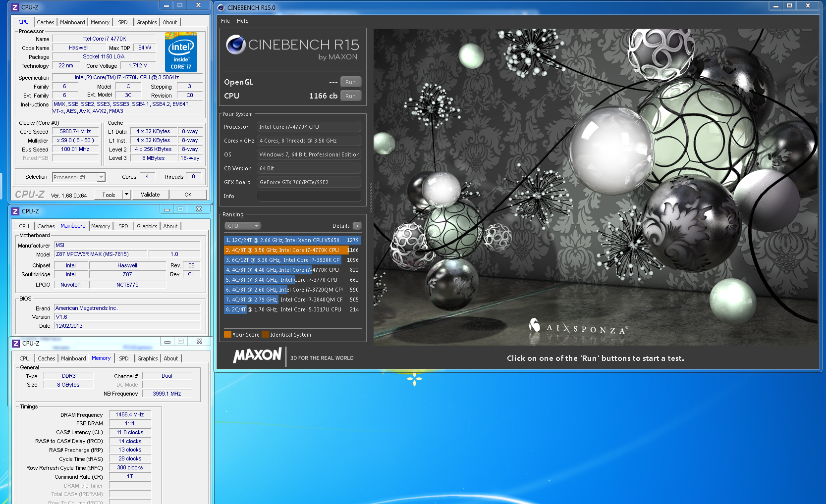The width and height of the screenshot is (826, 504).
Task: Select ranking row 4C/8T @ 4.40 GHz i7-4770K
Action: (x=292, y=270)
